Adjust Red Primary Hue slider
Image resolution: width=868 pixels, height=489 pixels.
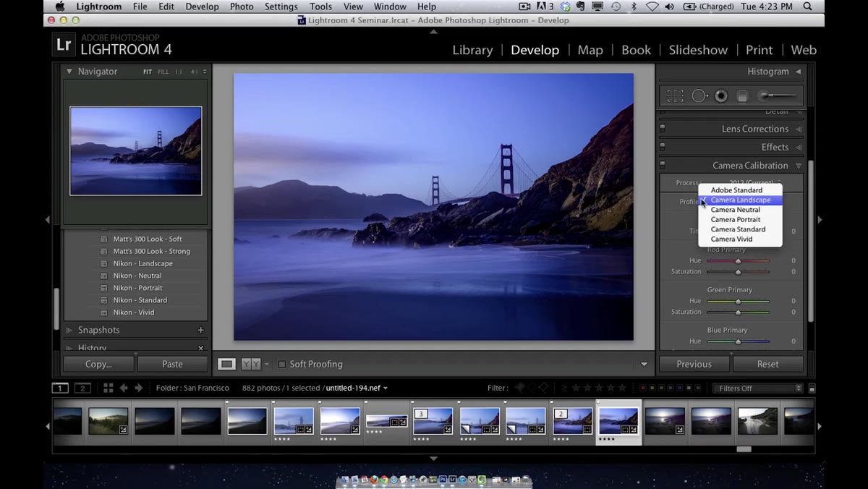coord(738,261)
